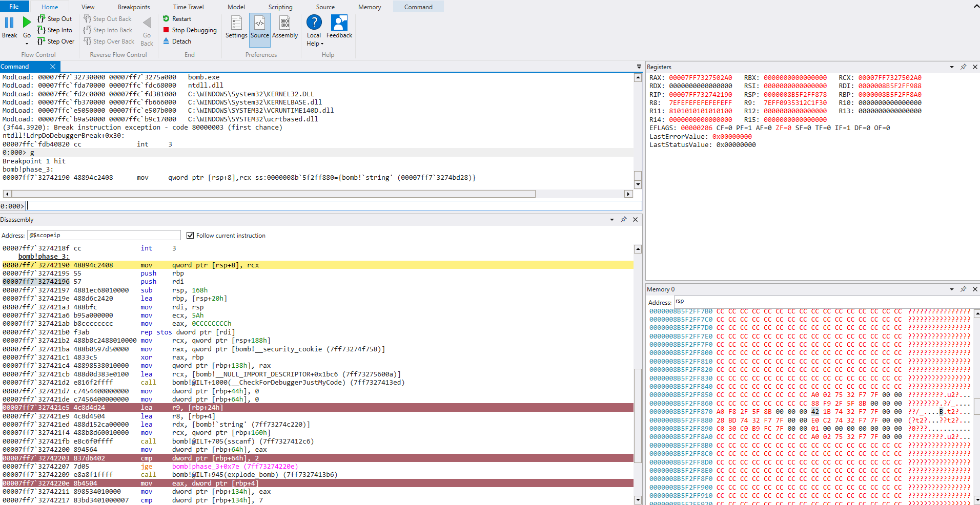Pin the Registers panel
The height and width of the screenshot is (505, 980).
(963, 67)
